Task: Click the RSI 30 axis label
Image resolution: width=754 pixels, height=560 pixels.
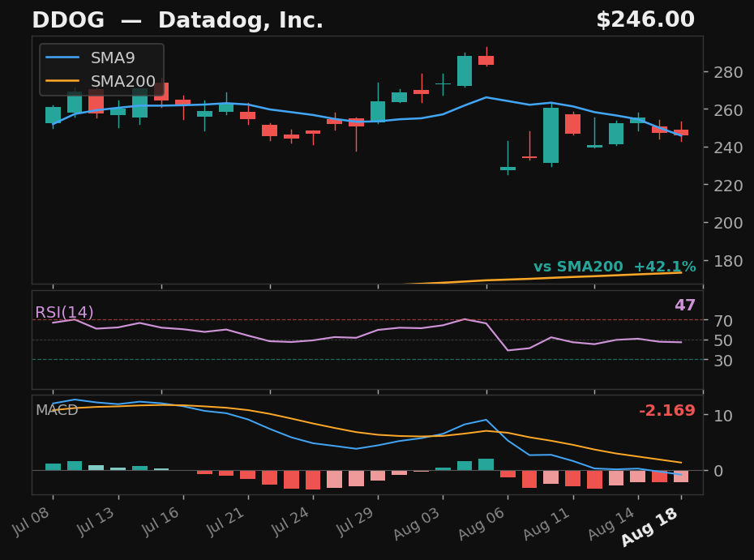Action: point(722,361)
